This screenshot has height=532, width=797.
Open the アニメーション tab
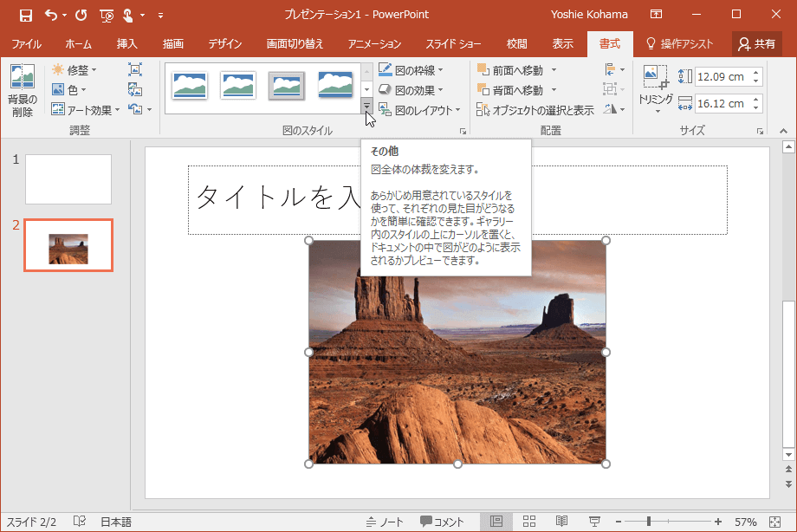(374, 44)
